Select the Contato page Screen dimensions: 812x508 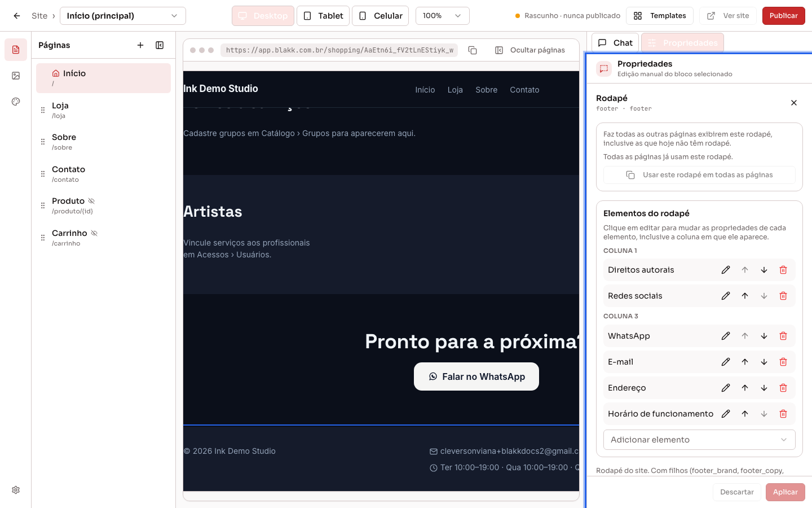click(x=103, y=174)
